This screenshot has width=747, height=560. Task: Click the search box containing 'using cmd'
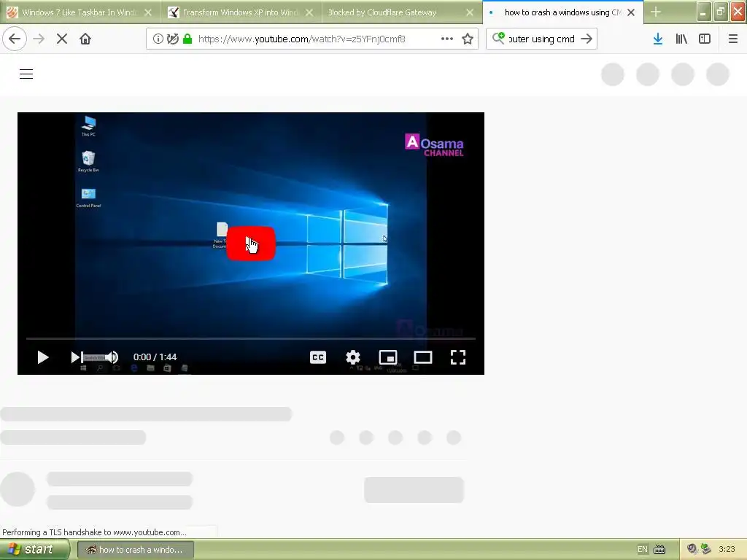541,39
